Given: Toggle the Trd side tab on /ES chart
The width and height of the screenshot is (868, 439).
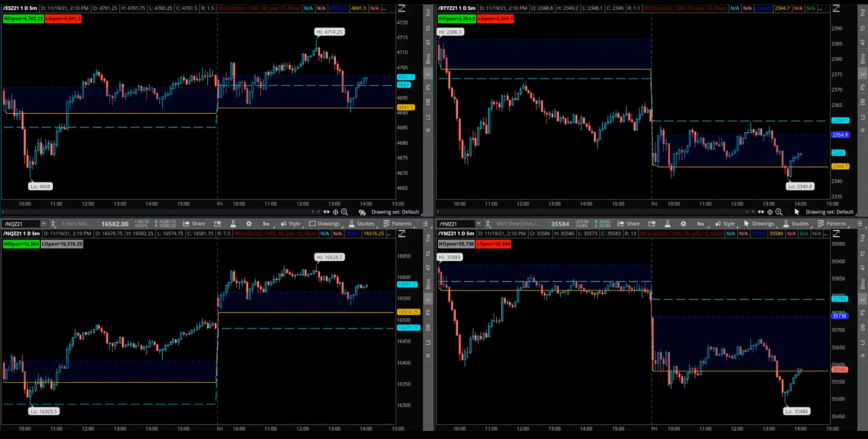Looking at the screenshot, I should click(428, 12).
